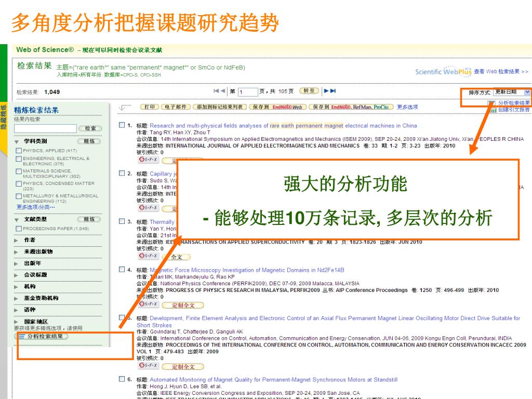Image resolution: width=532 pixels, height=399 pixels.
Task: Click S·F·X icon under result 4
Action: (x=148, y=304)
